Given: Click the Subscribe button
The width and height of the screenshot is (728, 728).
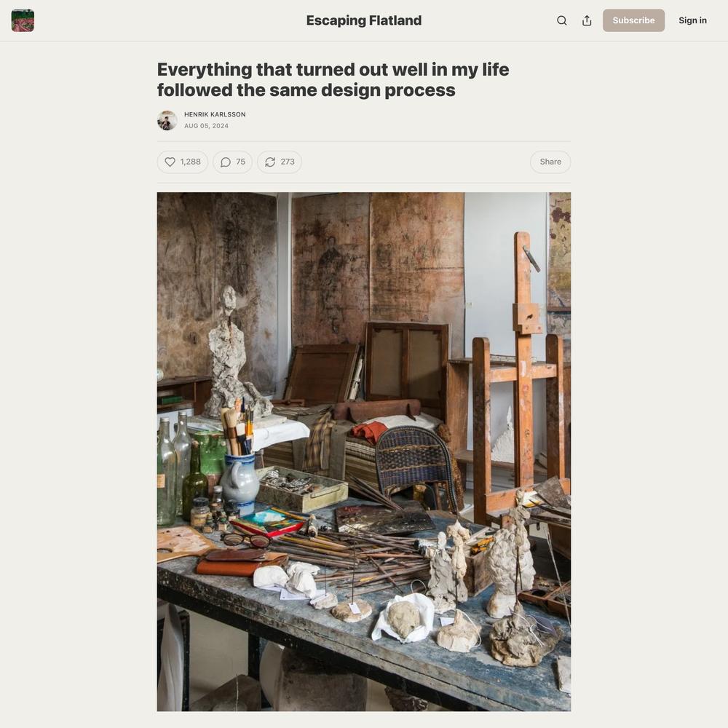Looking at the screenshot, I should (x=633, y=20).
